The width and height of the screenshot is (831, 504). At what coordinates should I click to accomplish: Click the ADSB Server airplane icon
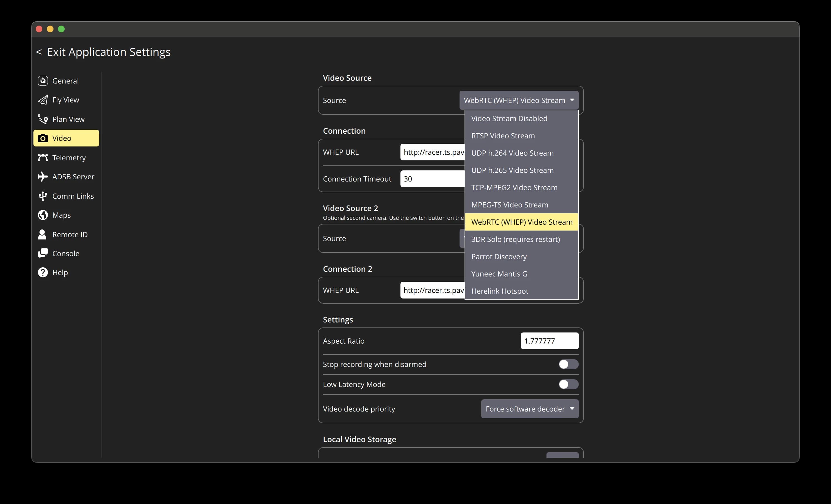coord(43,177)
